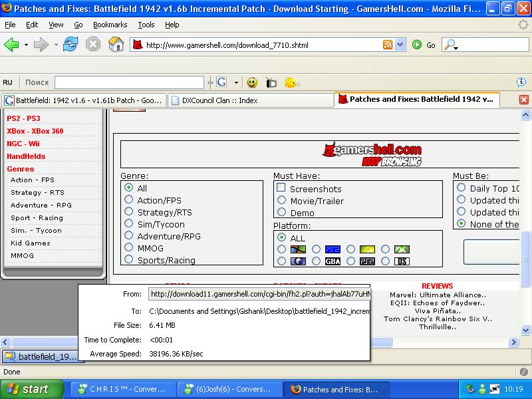
Task: Click the Safely Remove Hardware tray icon
Action: [470, 389]
